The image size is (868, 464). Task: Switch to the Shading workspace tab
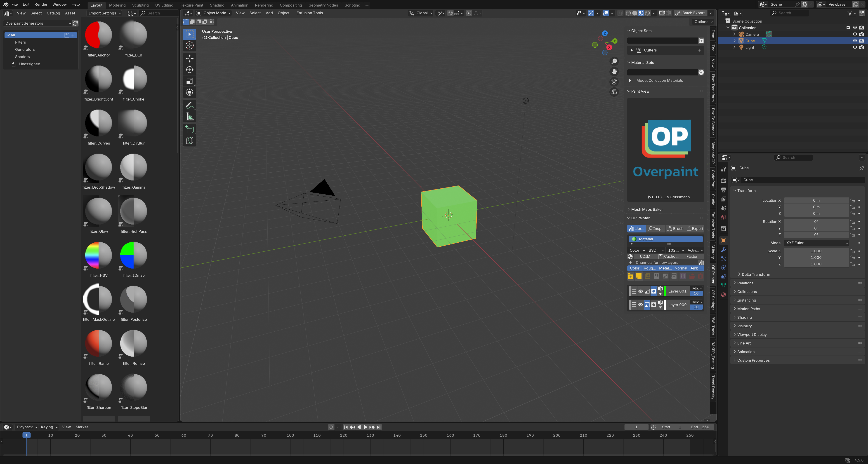pos(217,5)
